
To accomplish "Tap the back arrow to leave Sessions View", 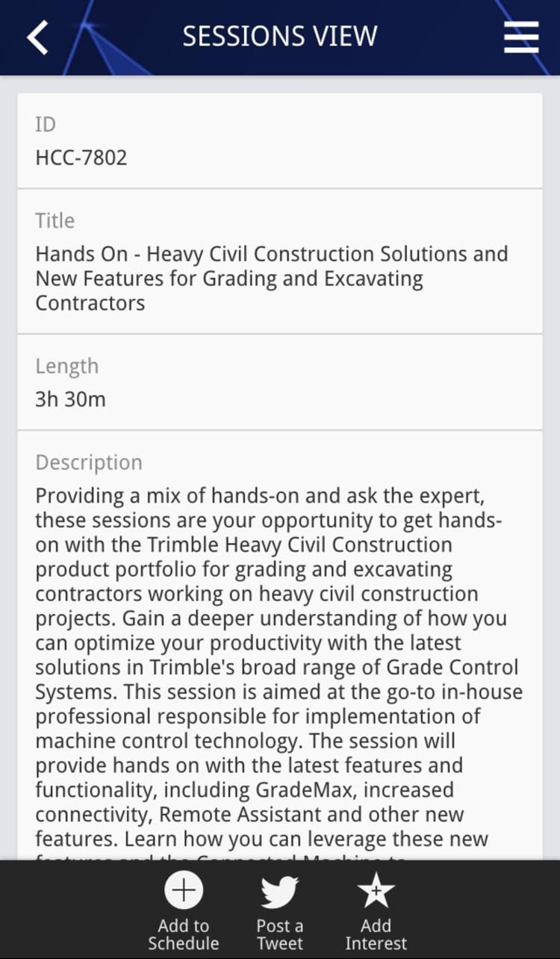I will pos(37,36).
